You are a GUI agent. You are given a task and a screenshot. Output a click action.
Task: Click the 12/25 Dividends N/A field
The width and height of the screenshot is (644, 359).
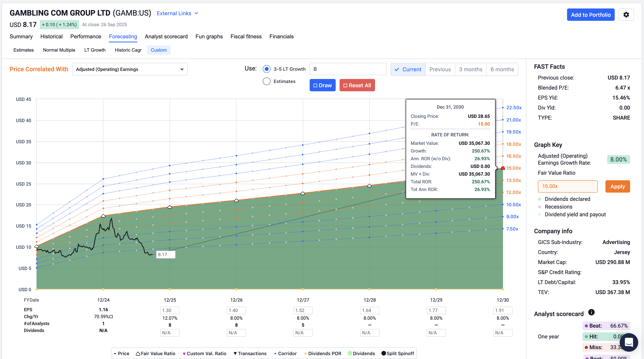pos(169,333)
